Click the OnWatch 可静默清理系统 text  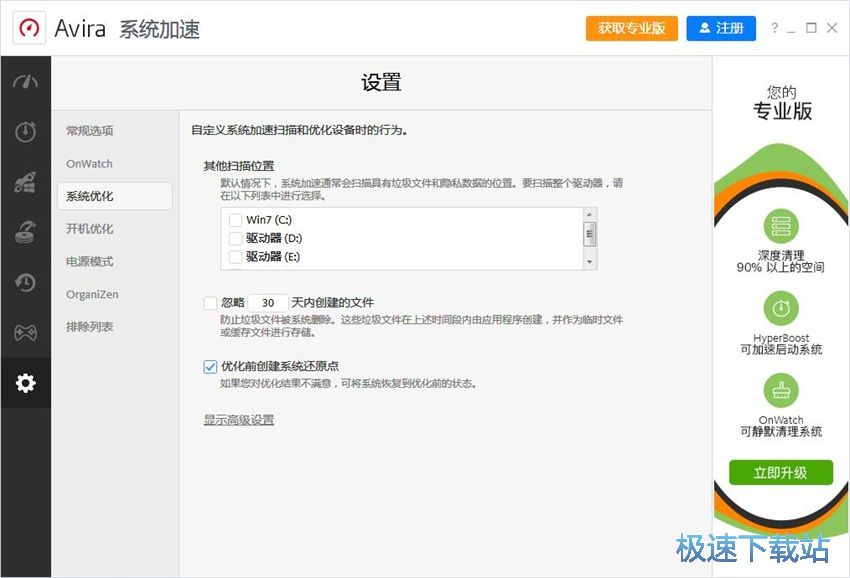click(x=781, y=426)
